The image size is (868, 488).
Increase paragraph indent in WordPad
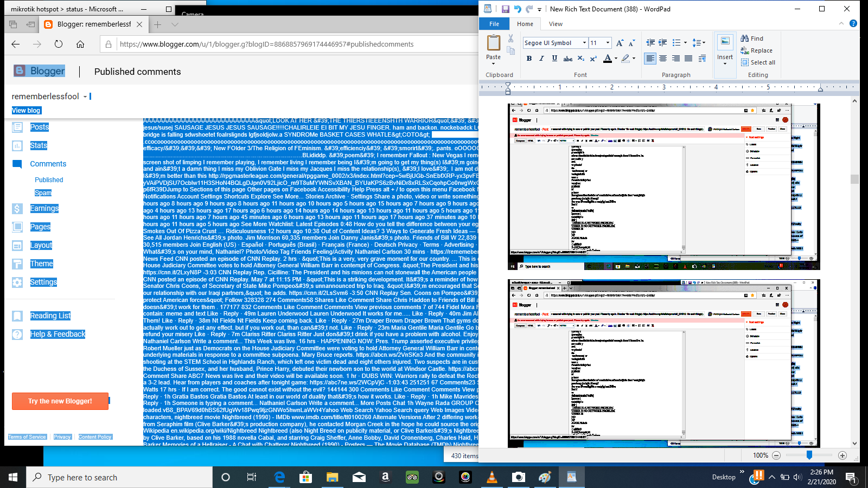click(663, 43)
